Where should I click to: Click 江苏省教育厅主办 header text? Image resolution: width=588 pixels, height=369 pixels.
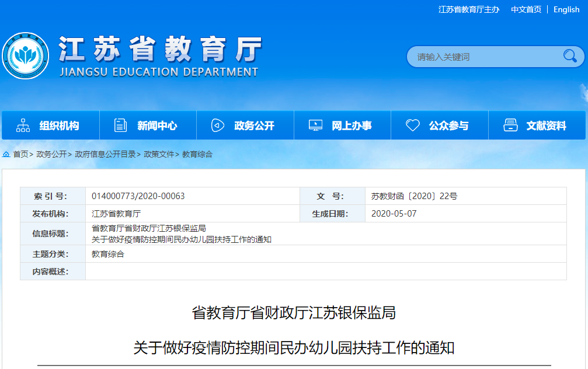(x=469, y=9)
